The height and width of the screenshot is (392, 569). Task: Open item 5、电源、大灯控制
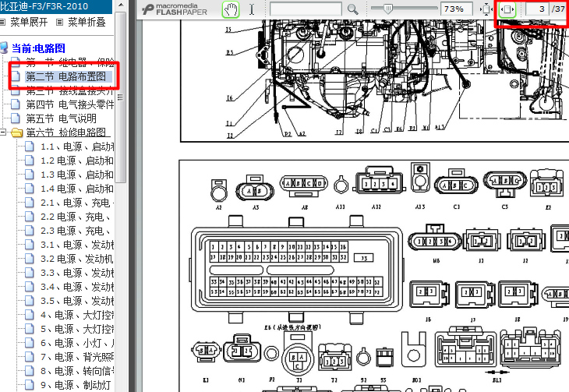click(77, 329)
